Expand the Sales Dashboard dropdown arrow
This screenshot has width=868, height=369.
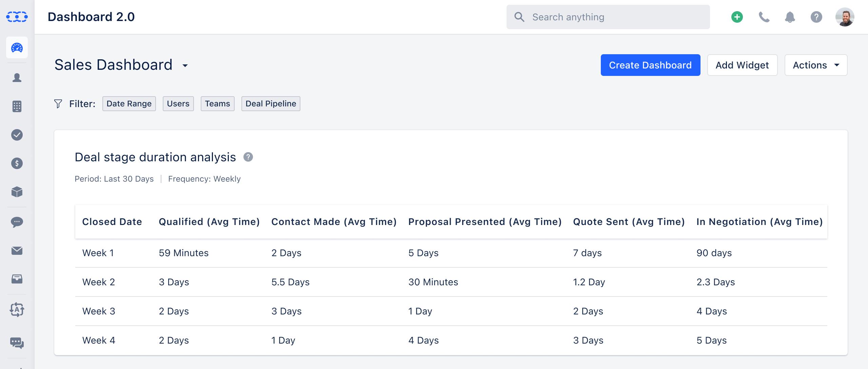click(185, 65)
